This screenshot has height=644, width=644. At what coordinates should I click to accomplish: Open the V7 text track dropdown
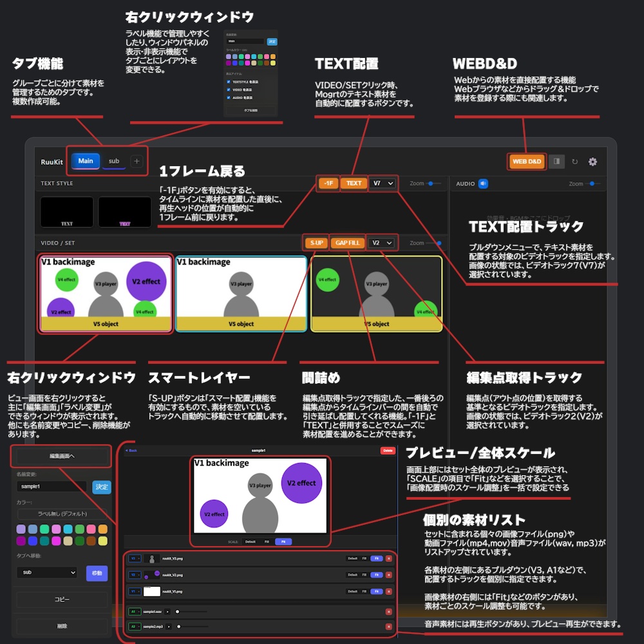tap(382, 183)
